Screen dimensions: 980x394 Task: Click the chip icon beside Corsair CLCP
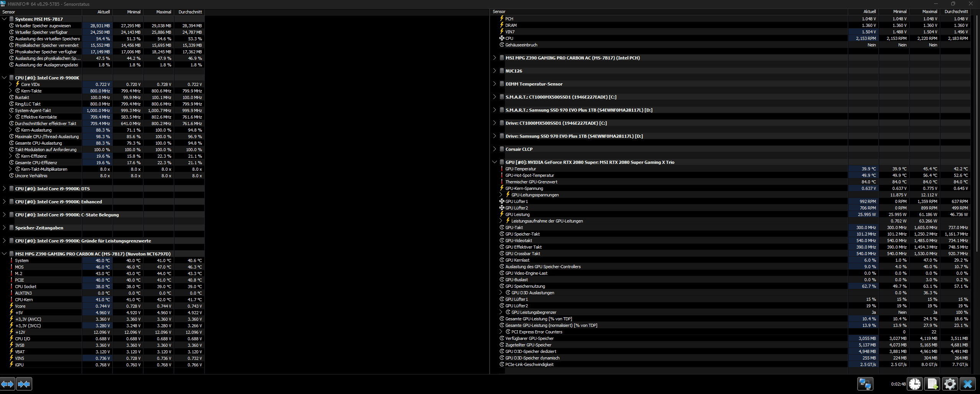point(502,149)
